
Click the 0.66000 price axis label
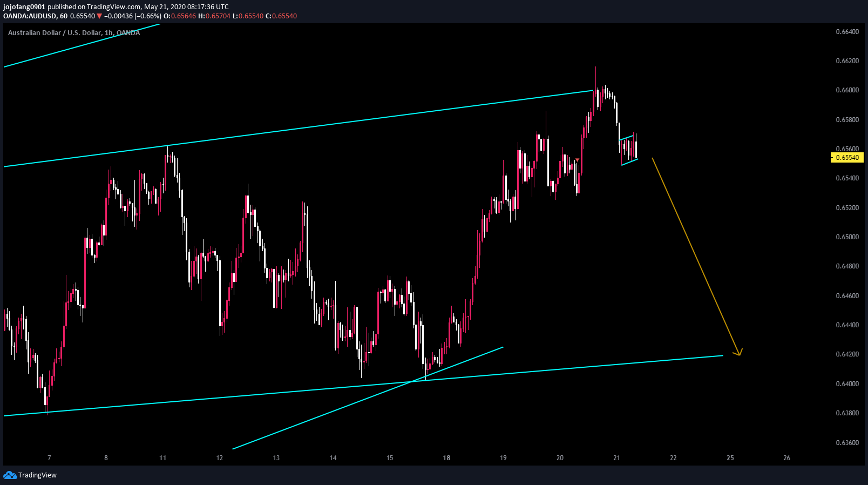click(847, 90)
